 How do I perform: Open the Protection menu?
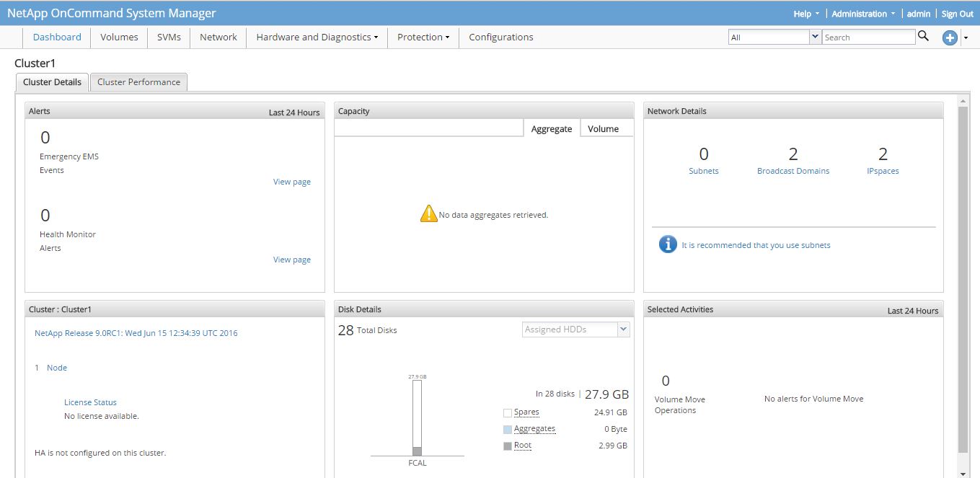[x=423, y=37]
